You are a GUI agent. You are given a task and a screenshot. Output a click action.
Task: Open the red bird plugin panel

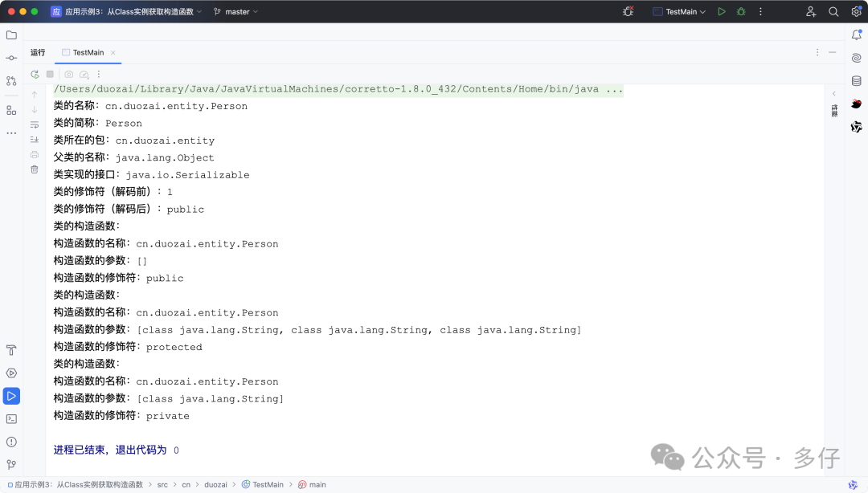(x=857, y=104)
